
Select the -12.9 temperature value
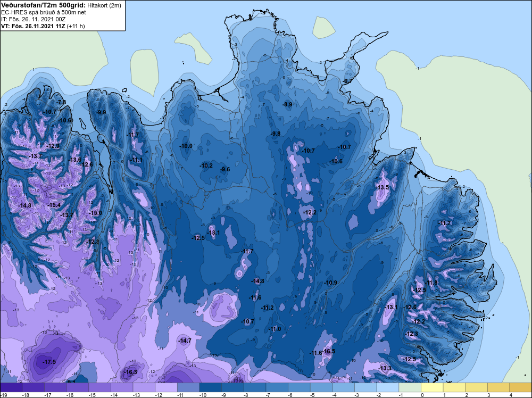pyautogui.click(x=53, y=146)
